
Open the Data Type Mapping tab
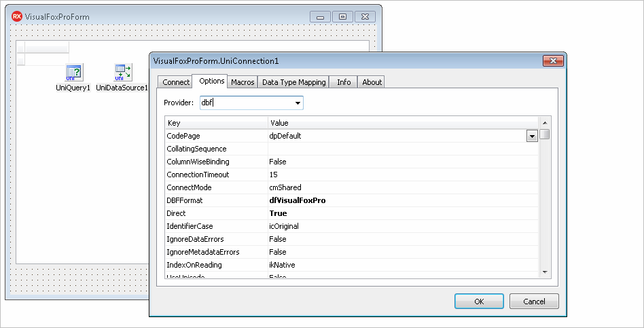point(293,82)
